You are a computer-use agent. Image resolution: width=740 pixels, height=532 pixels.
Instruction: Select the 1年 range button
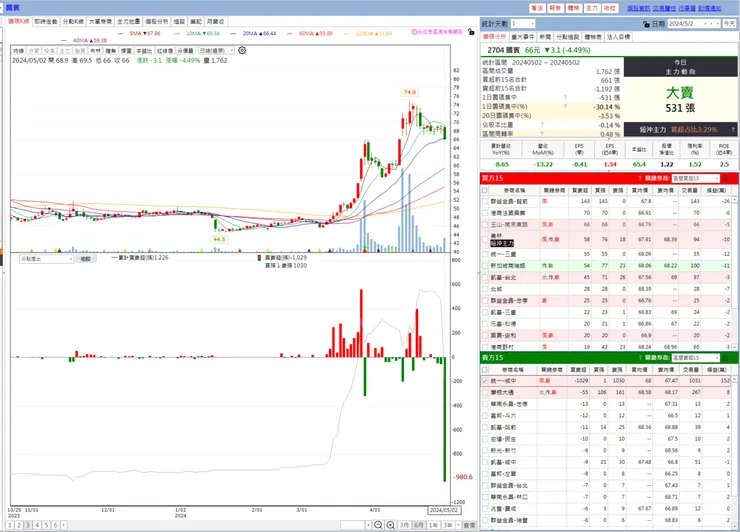433,525
